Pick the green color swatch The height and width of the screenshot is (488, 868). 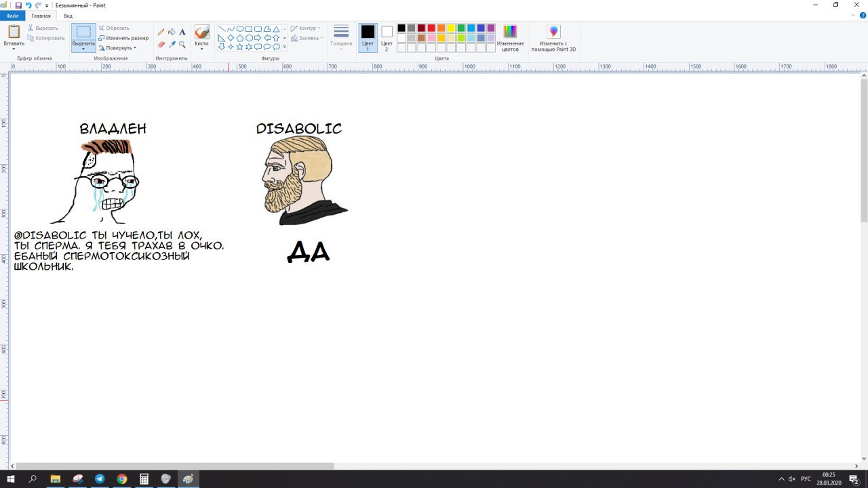pyautogui.click(x=461, y=28)
